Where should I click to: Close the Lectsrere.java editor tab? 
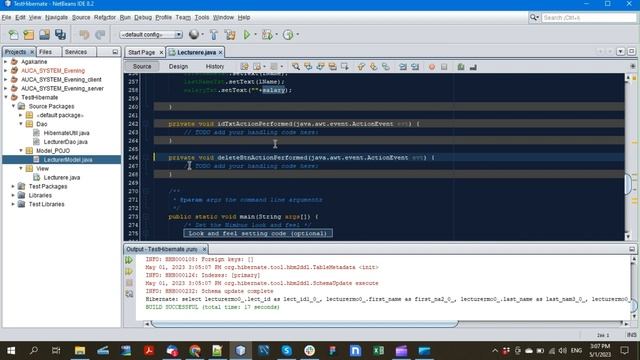pyautogui.click(x=220, y=53)
